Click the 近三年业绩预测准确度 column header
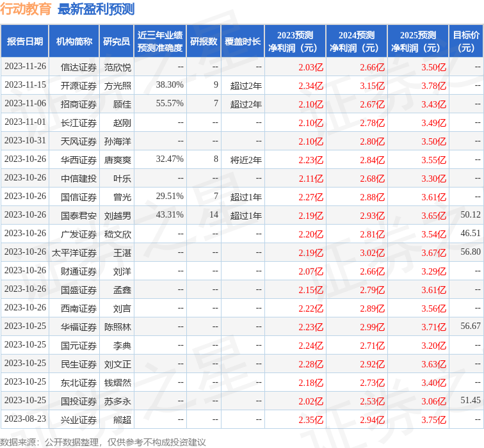The width and height of the screenshot is (484, 448). click(160, 42)
